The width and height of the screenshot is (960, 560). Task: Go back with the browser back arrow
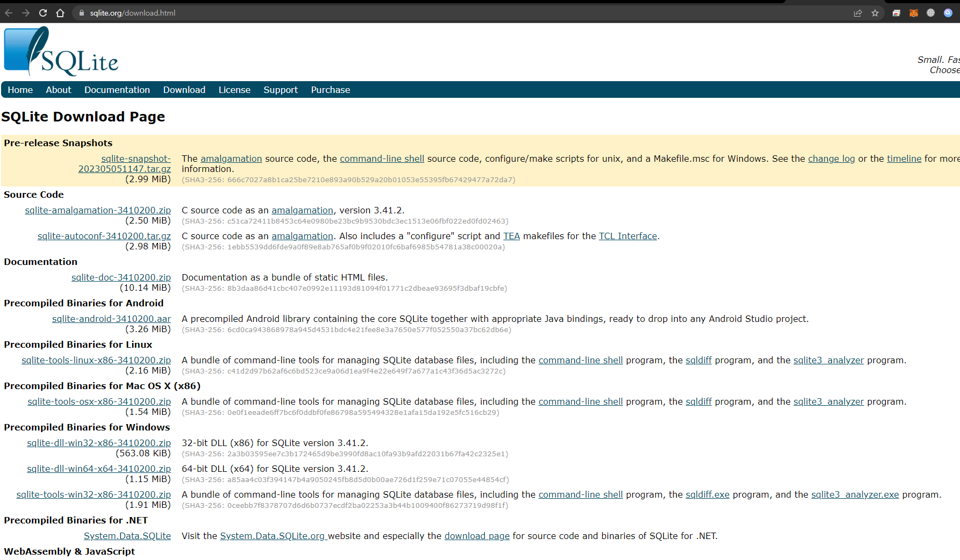point(9,13)
